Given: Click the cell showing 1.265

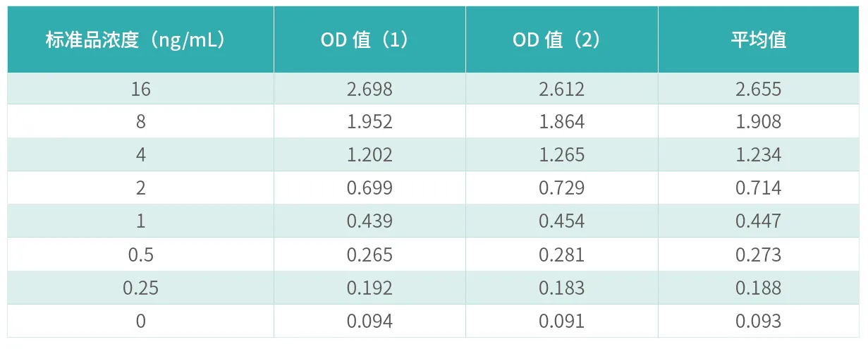Looking at the screenshot, I should coord(562,155).
